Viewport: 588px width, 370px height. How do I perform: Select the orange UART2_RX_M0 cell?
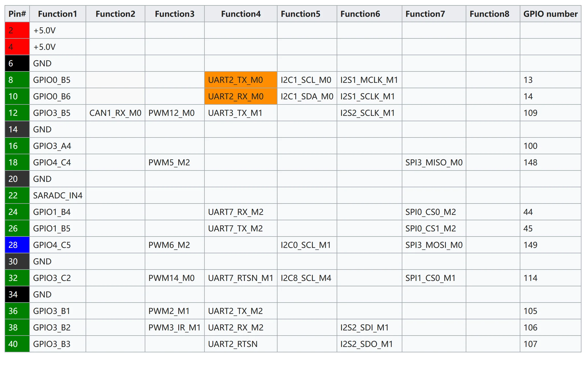tap(236, 96)
